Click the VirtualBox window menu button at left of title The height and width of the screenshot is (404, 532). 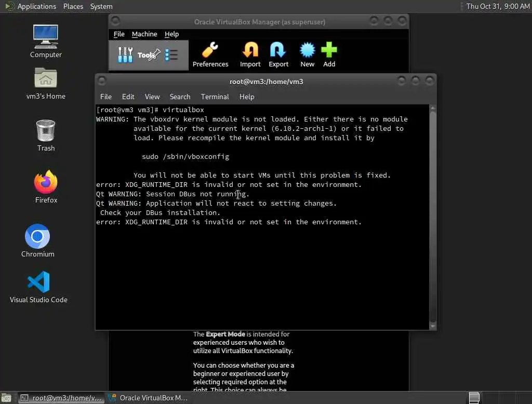click(115, 21)
